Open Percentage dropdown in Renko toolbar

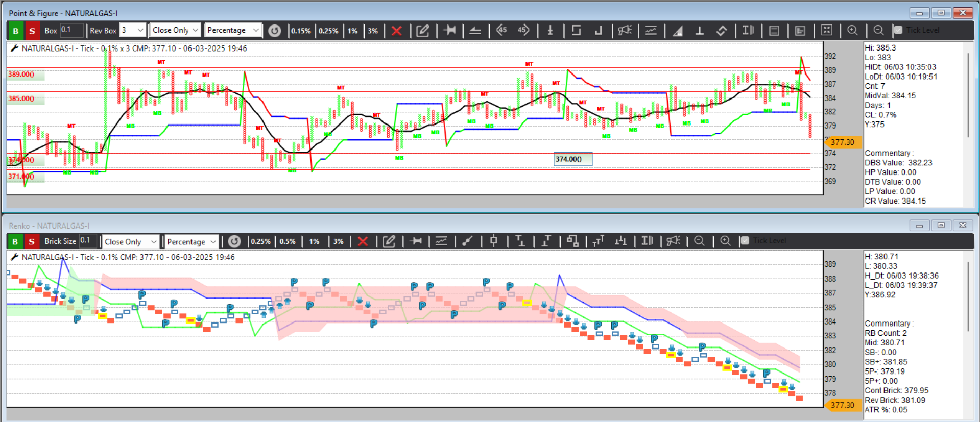[192, 241]
